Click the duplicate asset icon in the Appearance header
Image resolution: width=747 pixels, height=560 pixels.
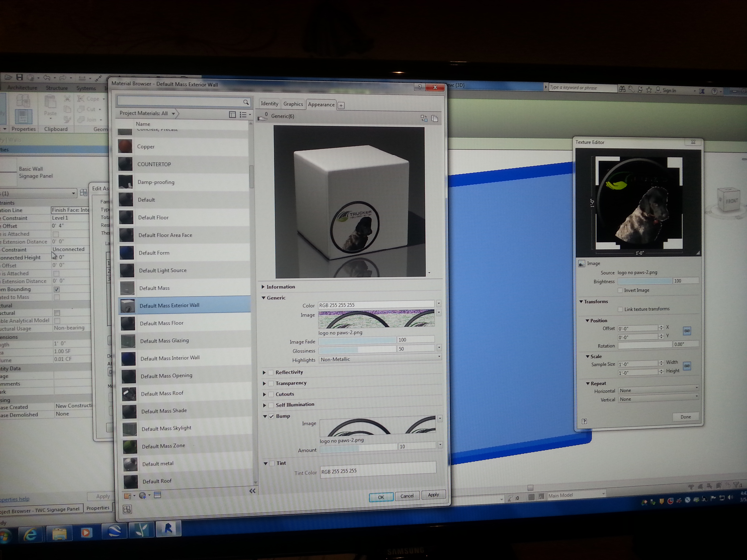coord(435,118)
